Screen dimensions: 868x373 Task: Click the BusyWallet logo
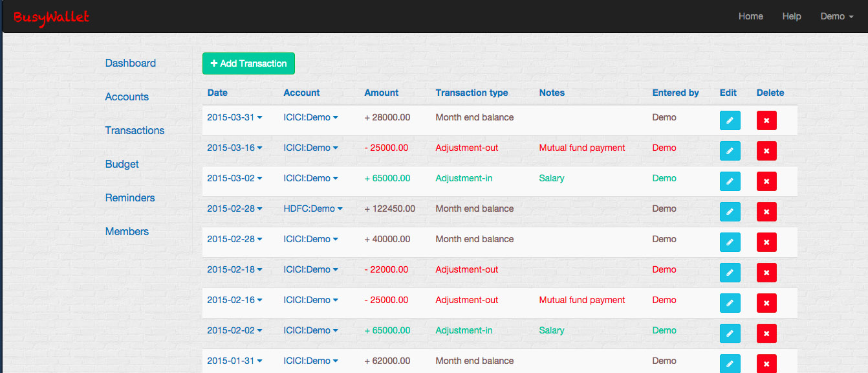point(51,17)
